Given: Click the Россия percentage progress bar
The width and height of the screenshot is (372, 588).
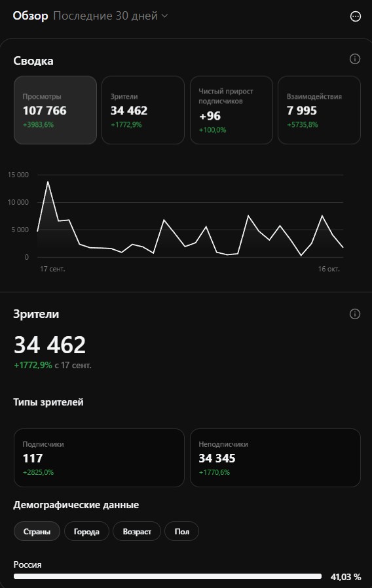Looking at the screenshot, I should 168,576.
